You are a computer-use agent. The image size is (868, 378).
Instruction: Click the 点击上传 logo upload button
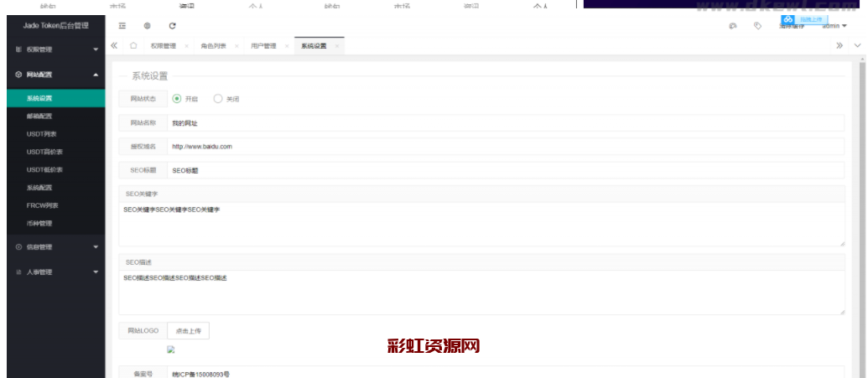click(x=188, y=331)
